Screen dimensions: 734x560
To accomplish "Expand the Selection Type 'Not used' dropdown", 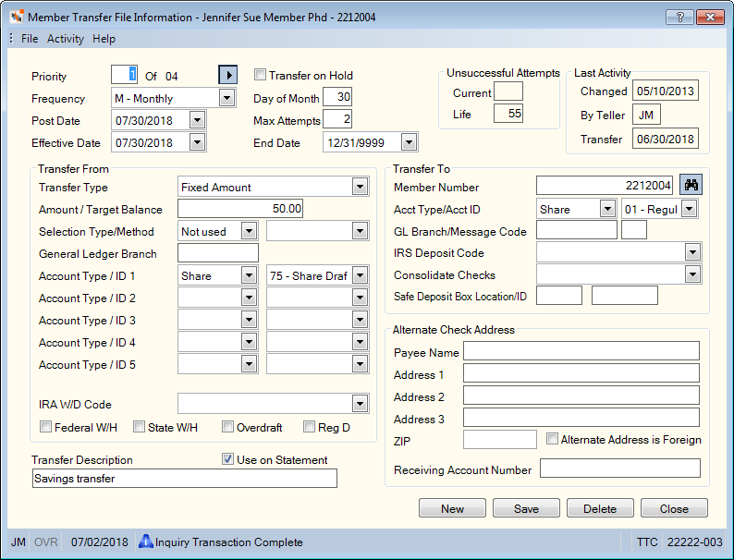I will pos(249,231).
